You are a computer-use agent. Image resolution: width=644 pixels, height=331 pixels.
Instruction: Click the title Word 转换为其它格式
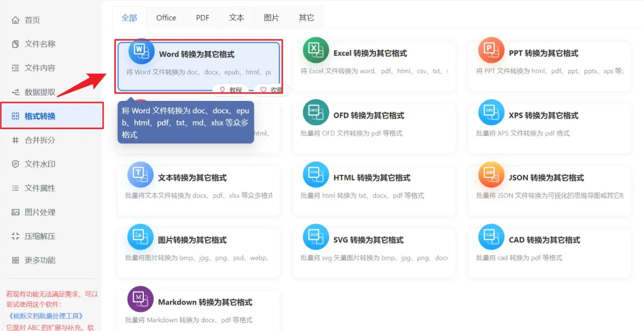(197, 54)
